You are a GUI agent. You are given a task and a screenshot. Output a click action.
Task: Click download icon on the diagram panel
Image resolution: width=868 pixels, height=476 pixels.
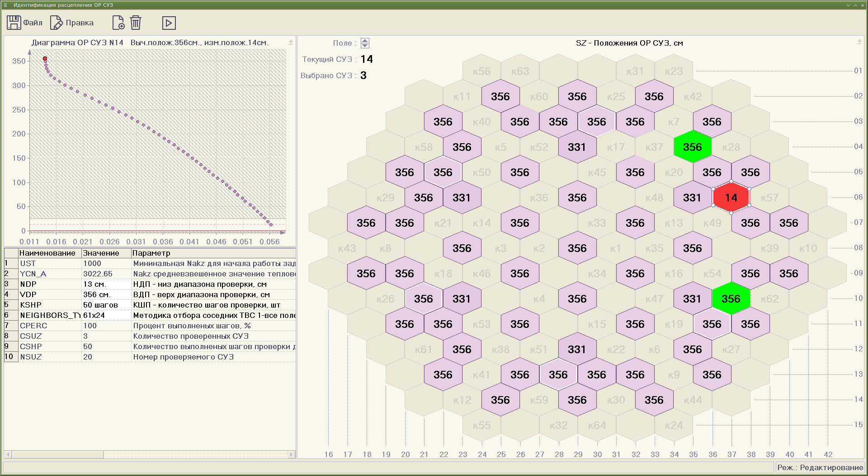coord(291,42)
